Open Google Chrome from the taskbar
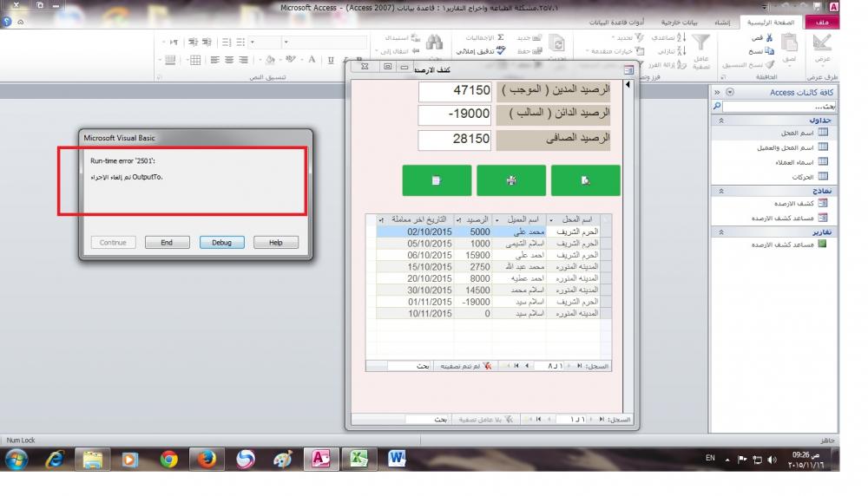 click(x=169, y=459)
